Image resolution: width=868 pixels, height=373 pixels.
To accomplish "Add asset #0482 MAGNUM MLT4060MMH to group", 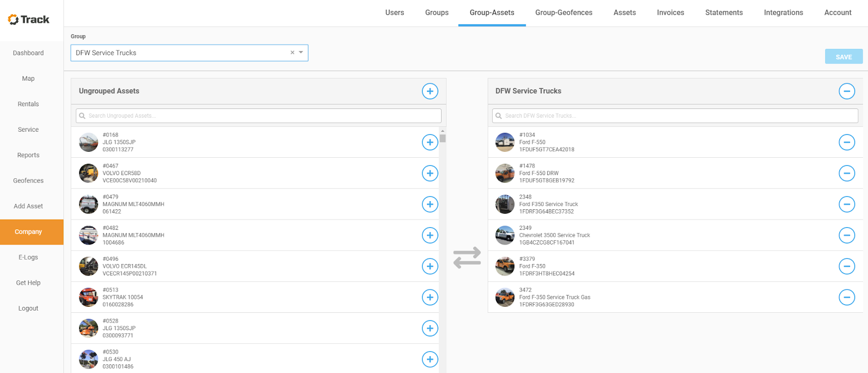I will pos(430,235).
